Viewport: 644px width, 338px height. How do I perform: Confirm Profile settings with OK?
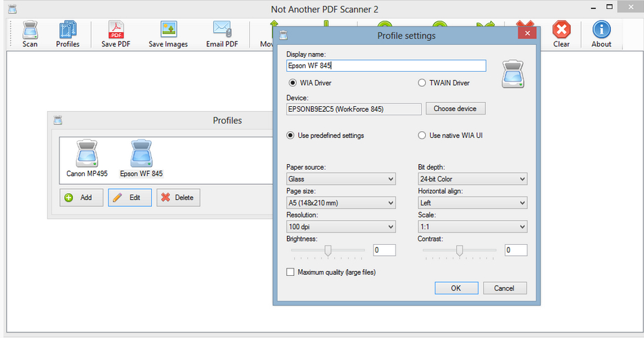456,288
